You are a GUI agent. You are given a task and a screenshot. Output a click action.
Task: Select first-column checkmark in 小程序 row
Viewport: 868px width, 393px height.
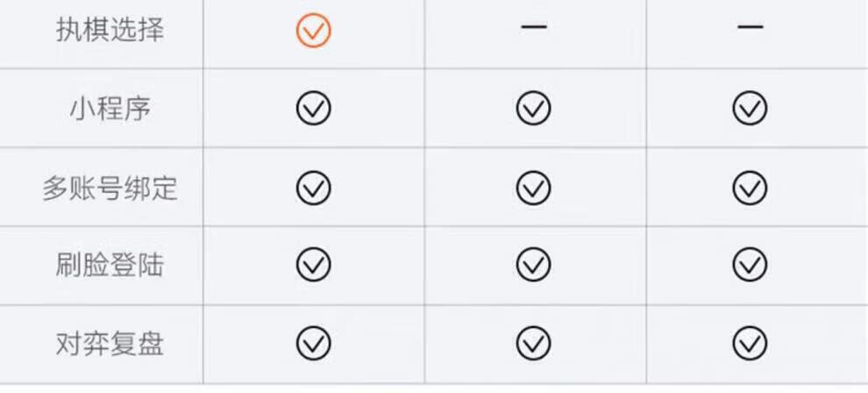click(313, 109)
